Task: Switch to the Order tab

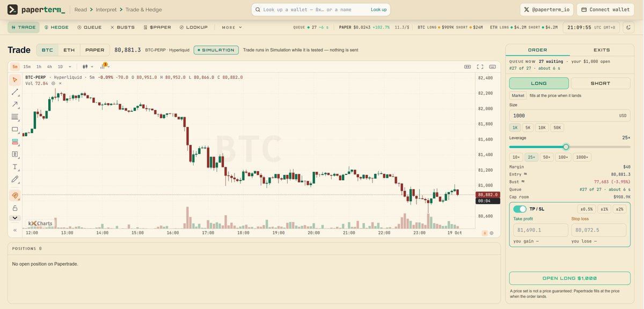Action: coord(537,50)
